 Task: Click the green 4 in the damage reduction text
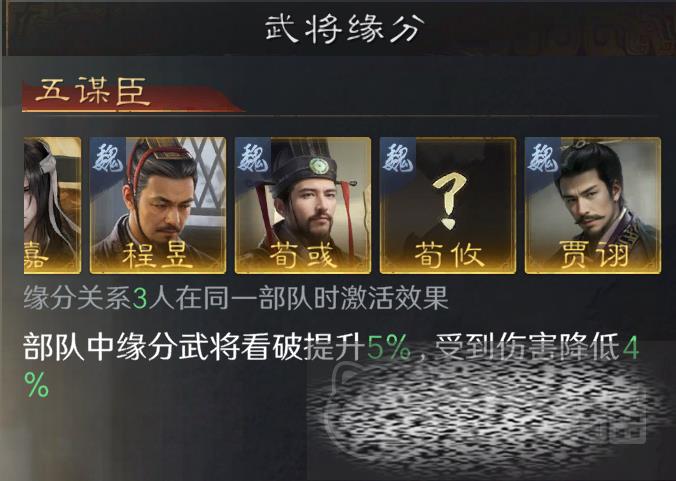(630, 349)
